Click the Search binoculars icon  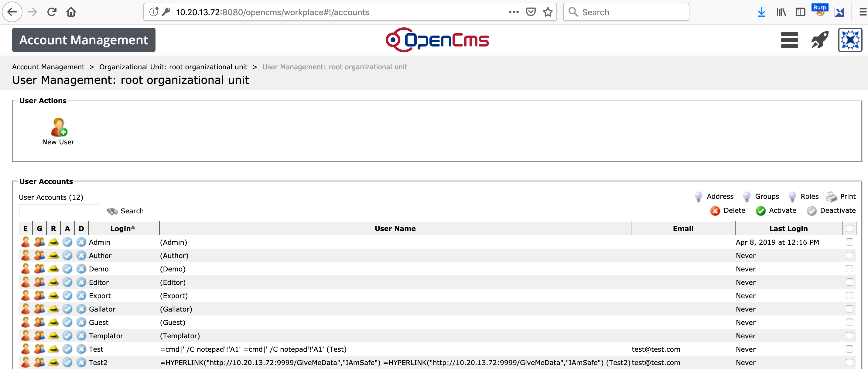pos(112,211)
